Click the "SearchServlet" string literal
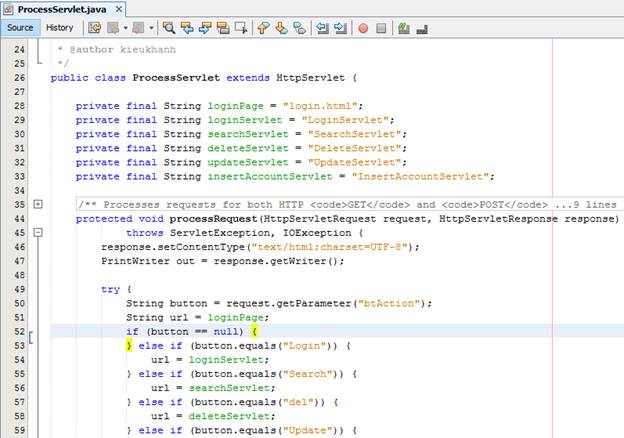Image resolution: width=624 pixels, height=438 pixels. 355,134
